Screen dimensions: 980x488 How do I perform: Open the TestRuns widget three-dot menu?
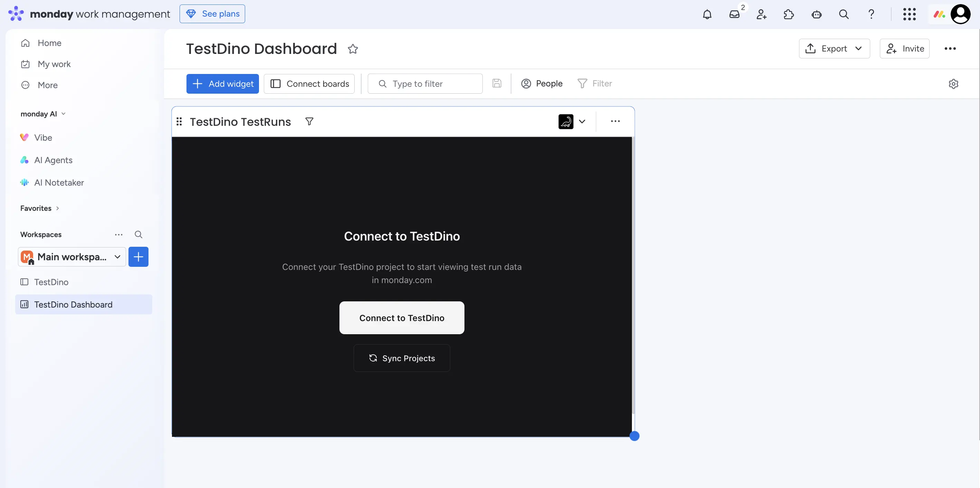(615, 121)
